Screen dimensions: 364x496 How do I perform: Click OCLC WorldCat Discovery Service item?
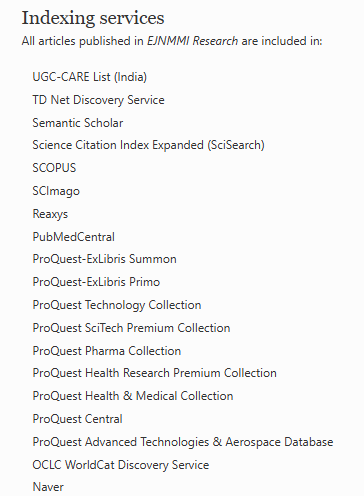click(121, 465)
